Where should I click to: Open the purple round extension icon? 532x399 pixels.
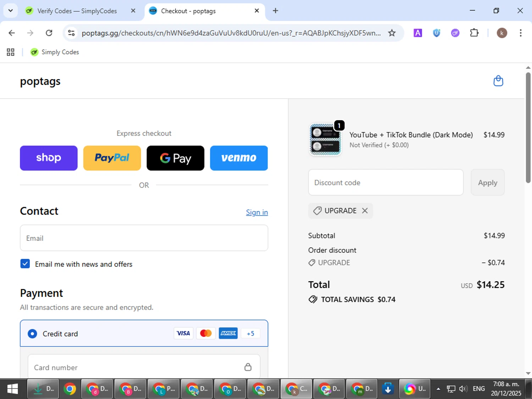click(x=455, y=33)
